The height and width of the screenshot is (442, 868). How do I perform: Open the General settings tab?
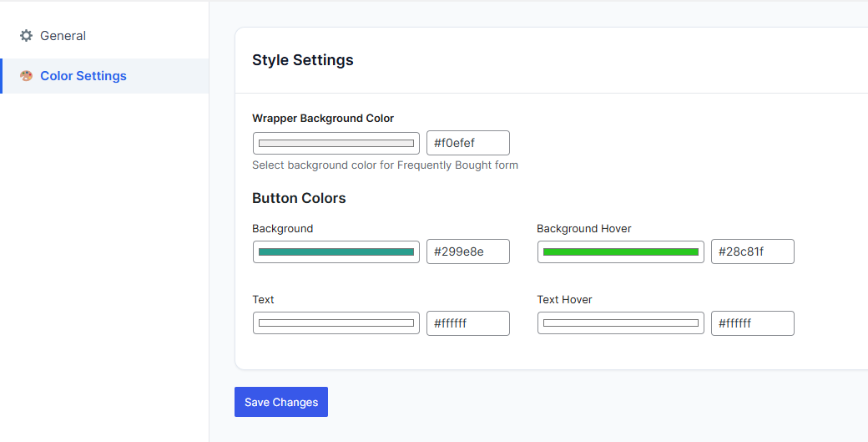tap(63, 36)
